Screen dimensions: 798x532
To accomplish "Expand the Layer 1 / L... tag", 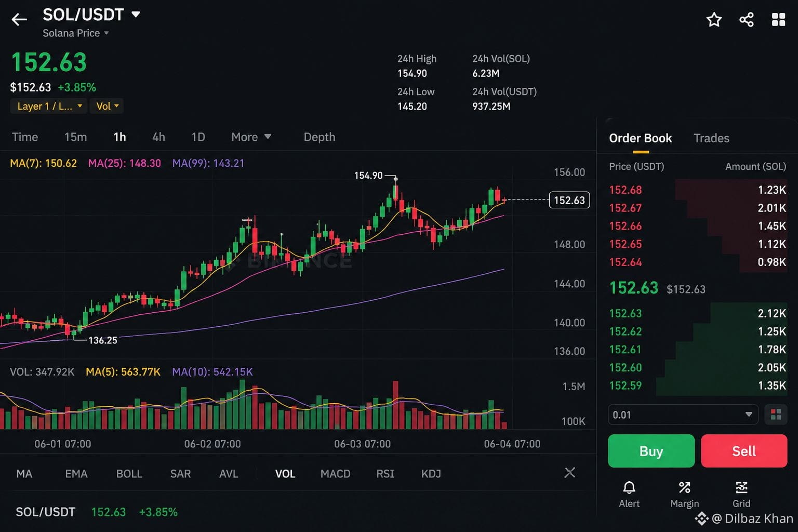I will [49, 106].
